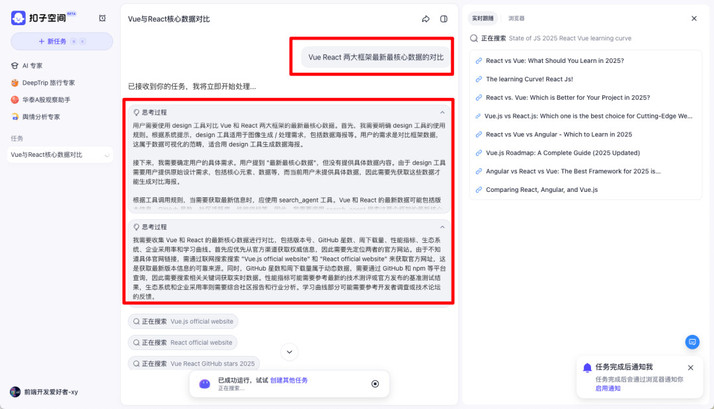Open the 'React official website' search step
The width and height of the screenshot is (714, 409).
(183, 343)
